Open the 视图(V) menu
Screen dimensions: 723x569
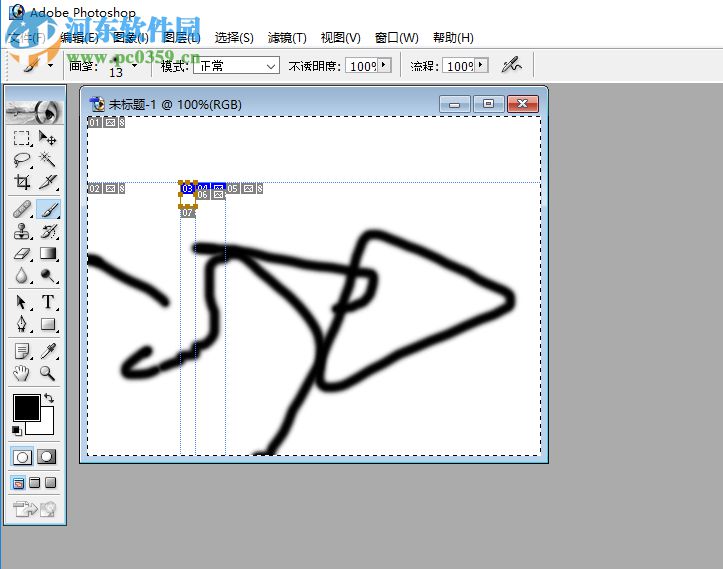tap(340, 38)
